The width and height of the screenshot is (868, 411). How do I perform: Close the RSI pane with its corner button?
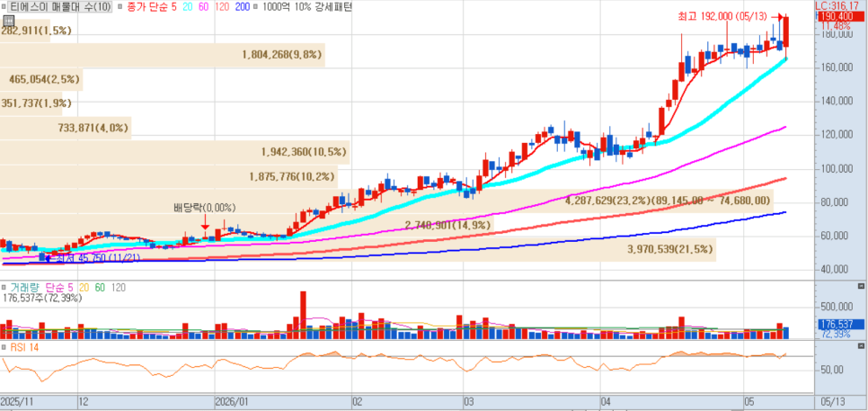pos(860,346)
